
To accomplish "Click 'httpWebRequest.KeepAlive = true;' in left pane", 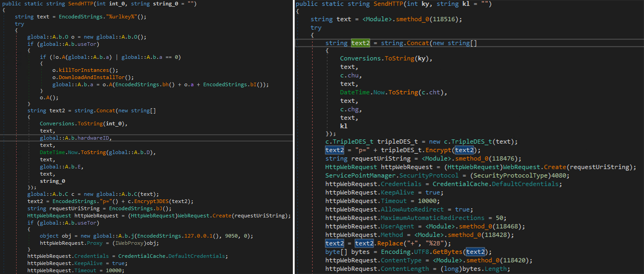I will pyautogui.click(x=78, y=263).
